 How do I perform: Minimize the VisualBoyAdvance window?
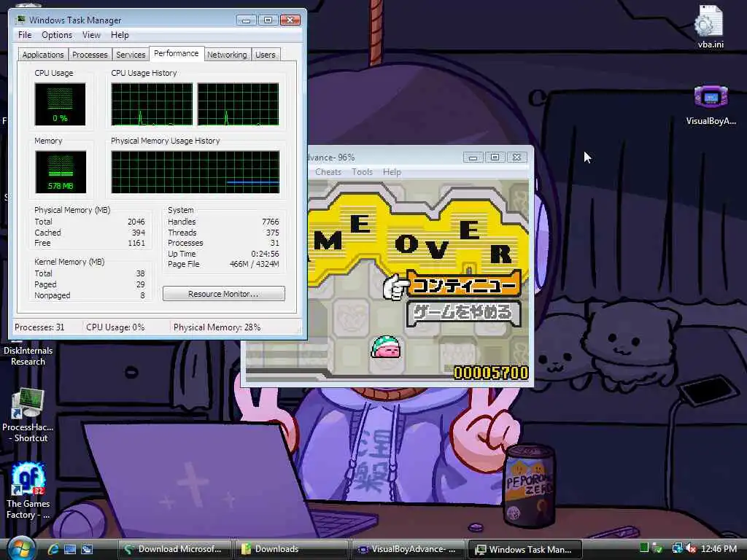[473, 157]
